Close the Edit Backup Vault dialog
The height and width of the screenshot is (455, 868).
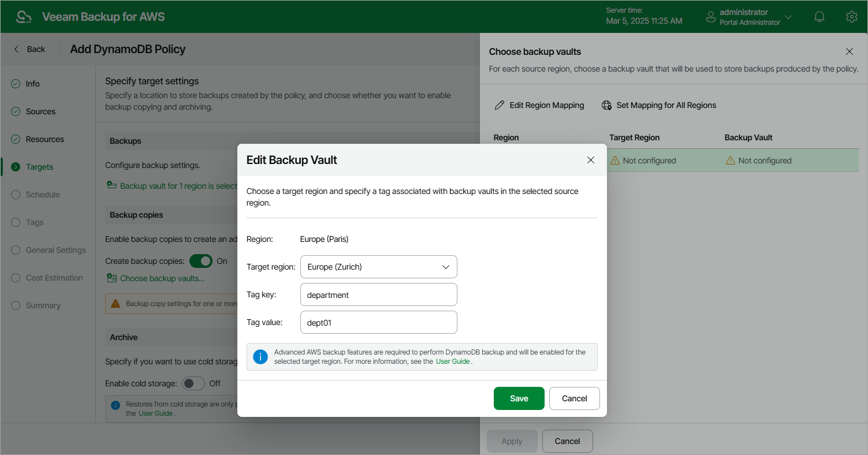pyautogui.click(x=590, y=160)
